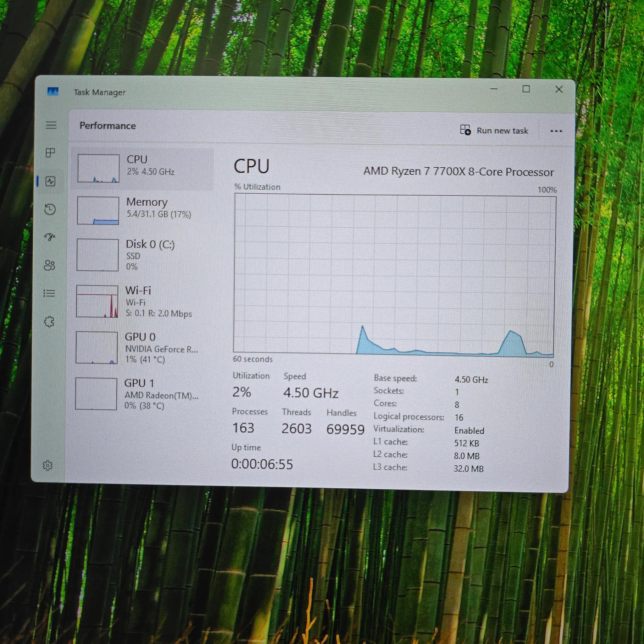Screen dimensions: 644x644
Task: Click the Performance page heading
Action: 108,126
